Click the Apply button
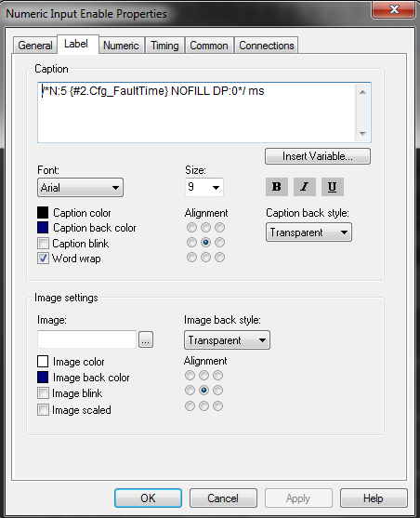The image size is (420, 518). (298, 498)
